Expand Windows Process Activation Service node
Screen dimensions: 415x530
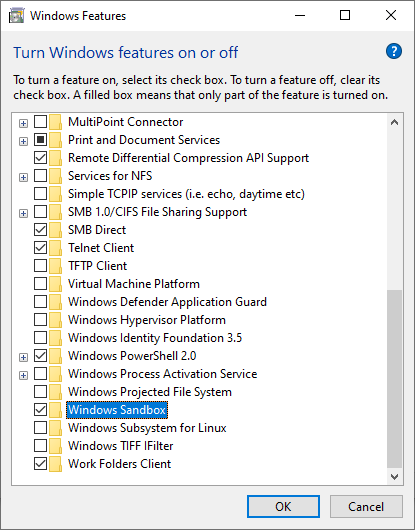pos(23,376)
